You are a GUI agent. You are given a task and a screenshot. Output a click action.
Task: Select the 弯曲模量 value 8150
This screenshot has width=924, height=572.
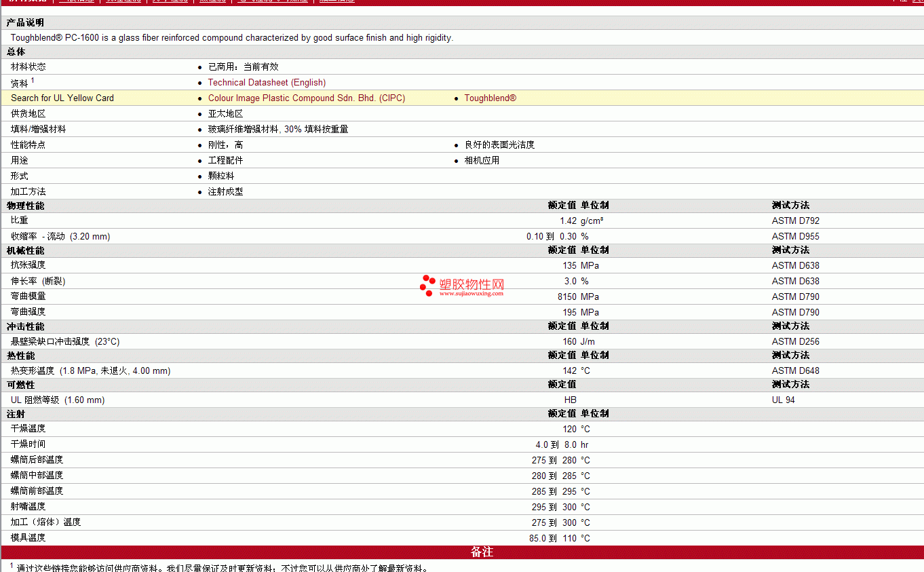tap(567, 297)
